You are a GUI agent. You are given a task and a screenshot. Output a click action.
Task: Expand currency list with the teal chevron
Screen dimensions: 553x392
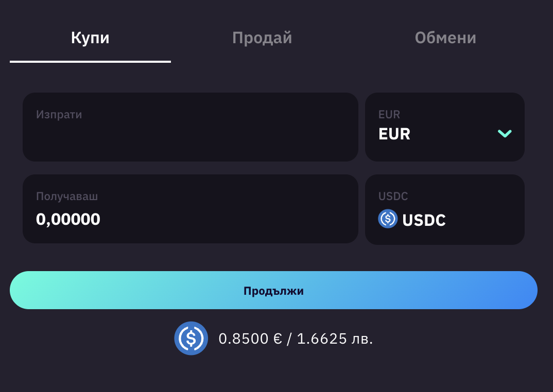coord(505,134)
